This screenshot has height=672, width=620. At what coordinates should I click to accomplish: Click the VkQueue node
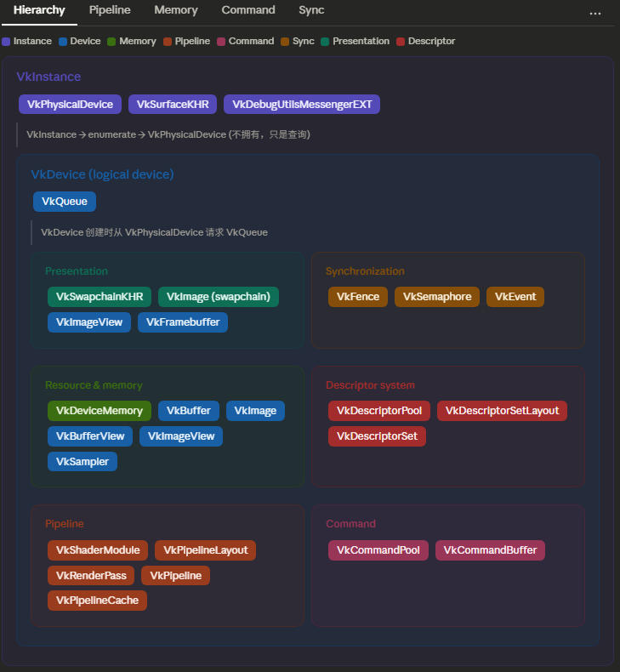(65, 202)
